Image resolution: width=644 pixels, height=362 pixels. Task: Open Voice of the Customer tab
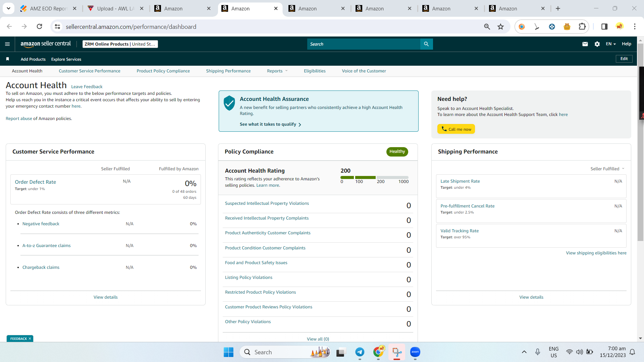coord(364,71)
